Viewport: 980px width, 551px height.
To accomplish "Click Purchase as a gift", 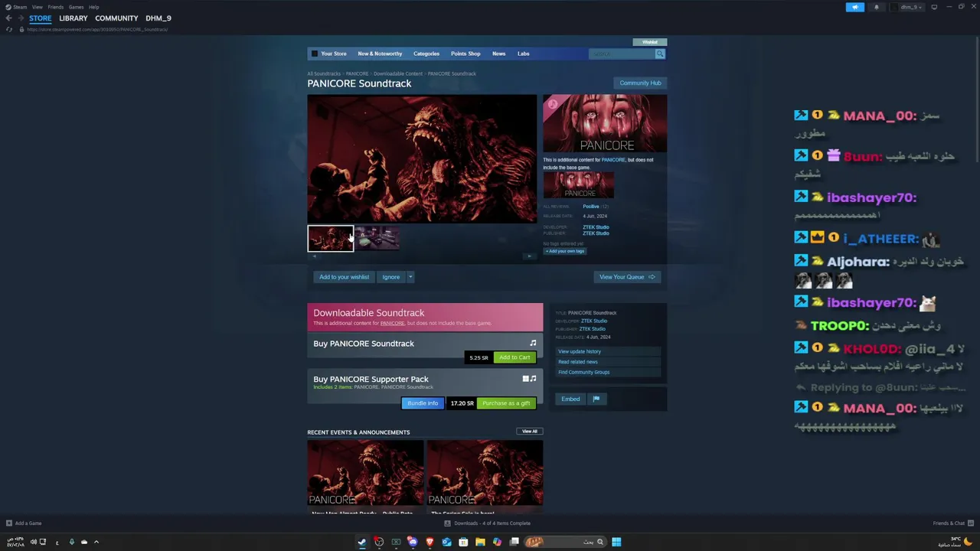I will 506,403.
